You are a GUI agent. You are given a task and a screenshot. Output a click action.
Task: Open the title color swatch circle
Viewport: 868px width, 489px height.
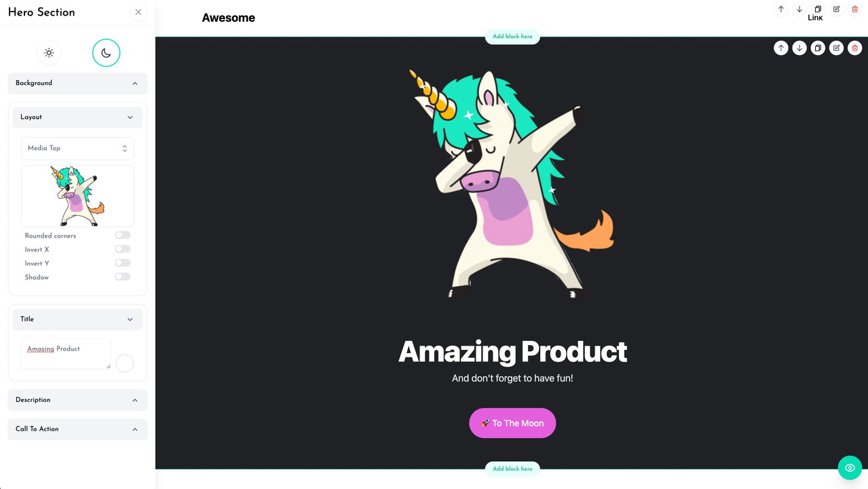click(125, 363)
